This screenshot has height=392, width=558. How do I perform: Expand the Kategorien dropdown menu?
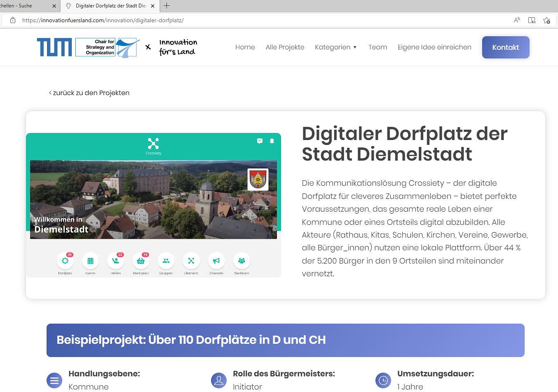tap(335, 47)
